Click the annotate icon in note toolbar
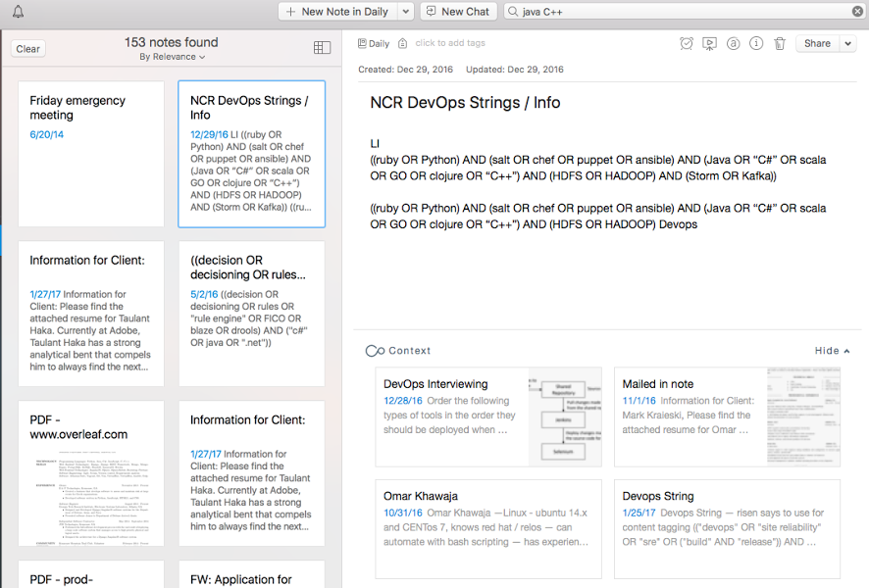 point(733,43)
